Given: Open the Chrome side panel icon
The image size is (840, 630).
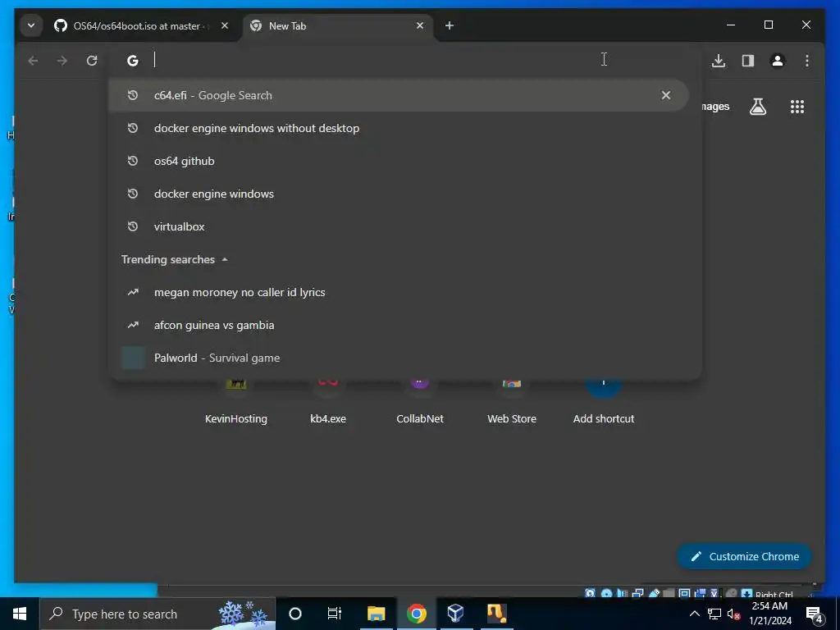Looking at the screenshot, I should [x=748, y=61].
